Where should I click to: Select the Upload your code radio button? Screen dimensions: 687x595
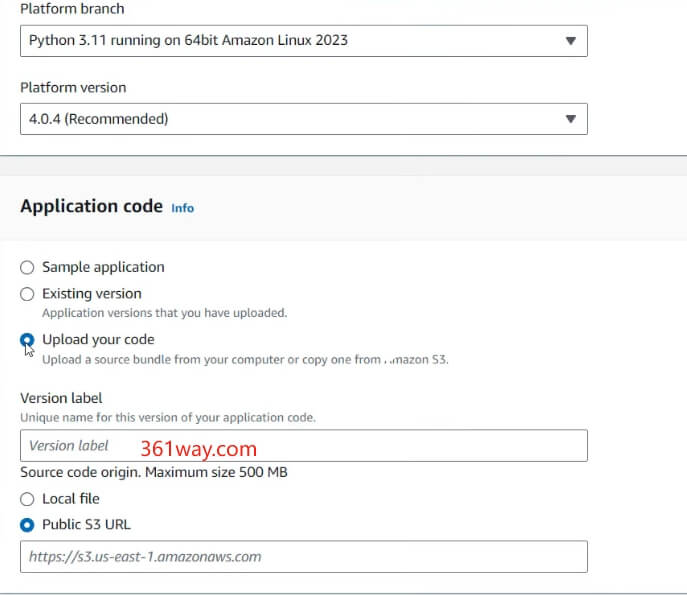(x=27, y=340)
